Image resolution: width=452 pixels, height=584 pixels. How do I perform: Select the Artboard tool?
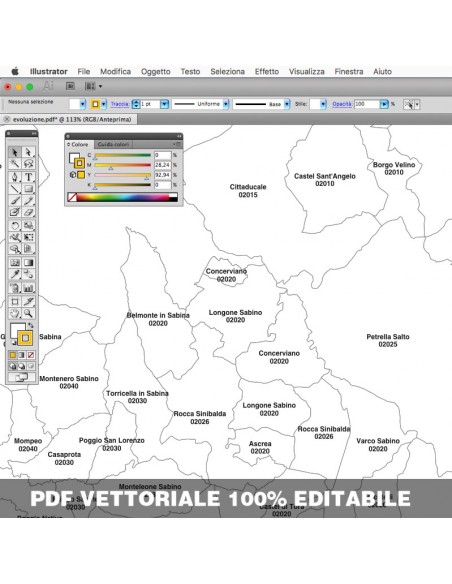click(15, 301)
